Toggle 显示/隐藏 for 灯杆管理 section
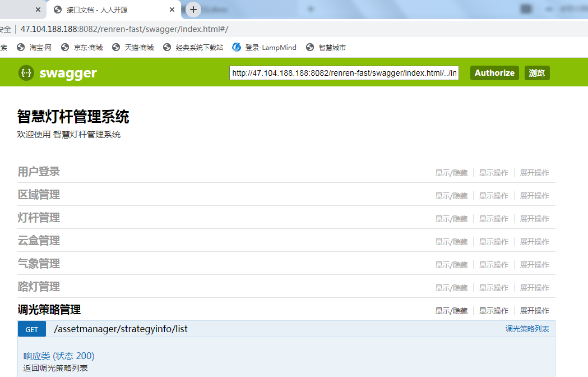Image resolution: width=588 pixels, height=377 pixels. (x=451, y=219)
